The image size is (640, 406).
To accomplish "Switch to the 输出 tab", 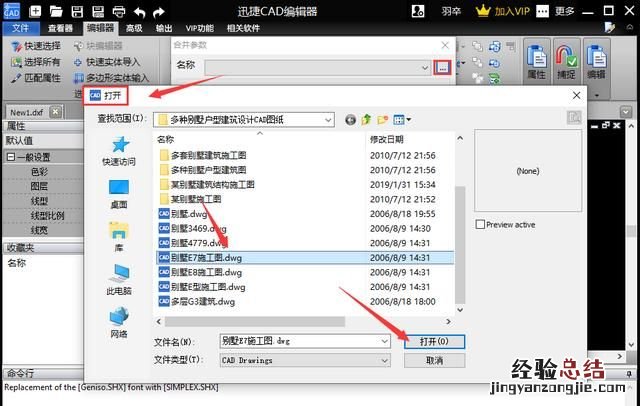I will [164, 28].
